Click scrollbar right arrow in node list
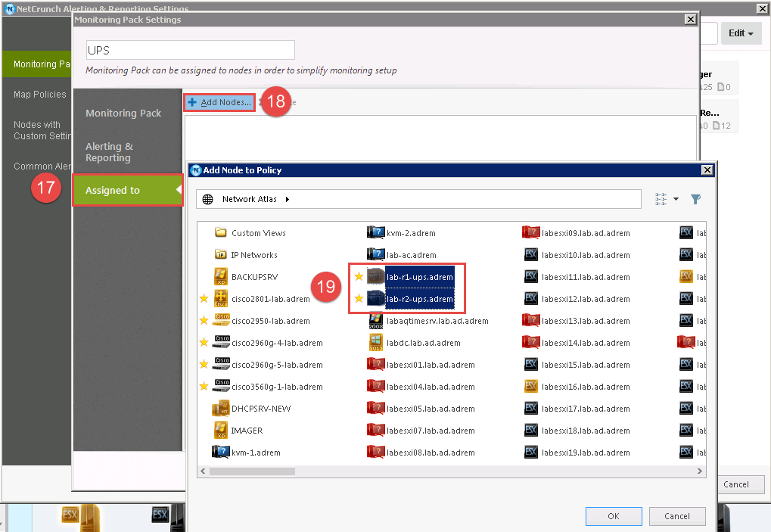The height and width of the screenshot is (532, 771). click(700, 471)
